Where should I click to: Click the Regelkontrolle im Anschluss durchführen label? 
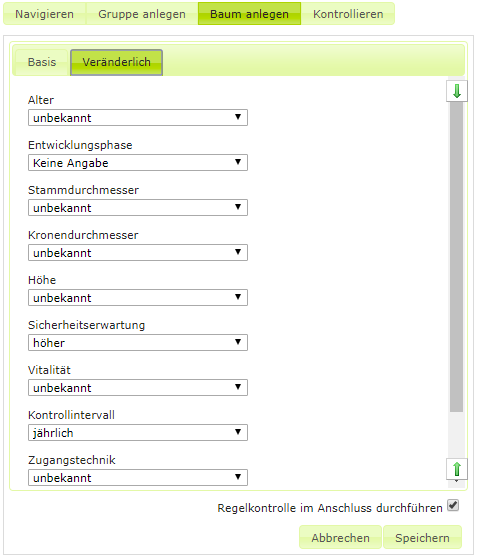pos(330,508)
